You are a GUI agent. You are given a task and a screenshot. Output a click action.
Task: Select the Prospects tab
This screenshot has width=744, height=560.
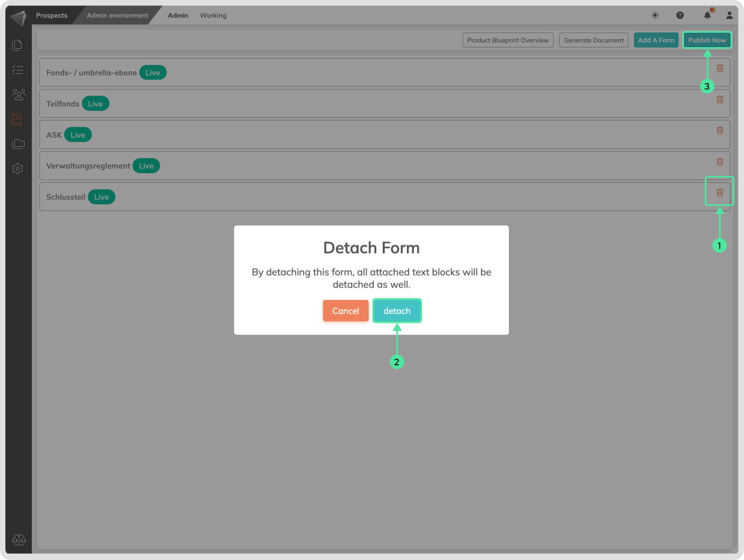(52, 16)
